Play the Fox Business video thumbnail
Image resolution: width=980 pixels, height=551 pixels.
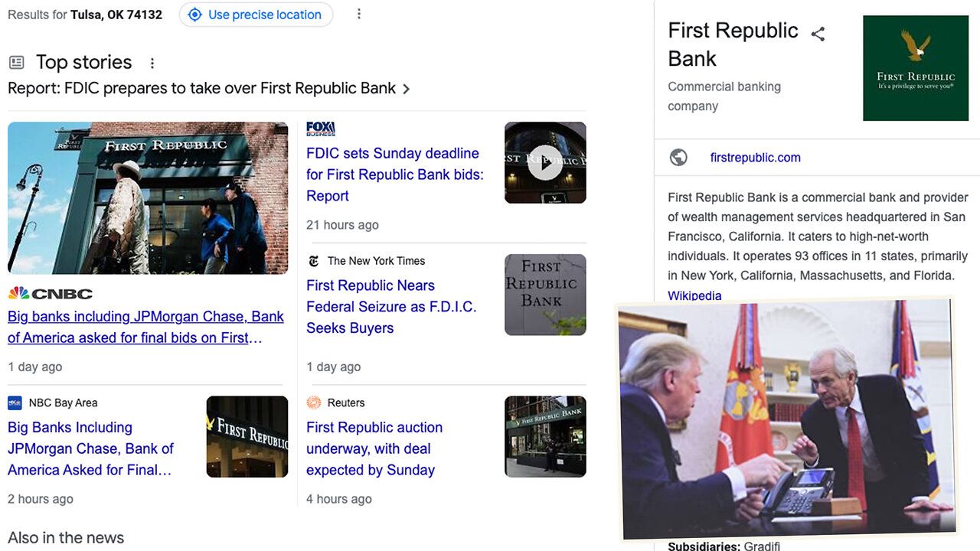(545, 162)
